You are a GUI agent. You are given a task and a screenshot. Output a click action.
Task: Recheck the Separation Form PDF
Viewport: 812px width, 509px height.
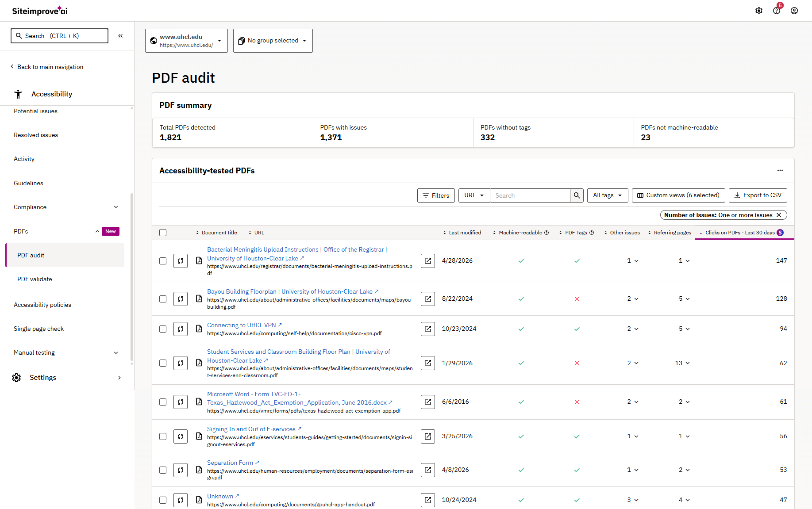(181, 470)
